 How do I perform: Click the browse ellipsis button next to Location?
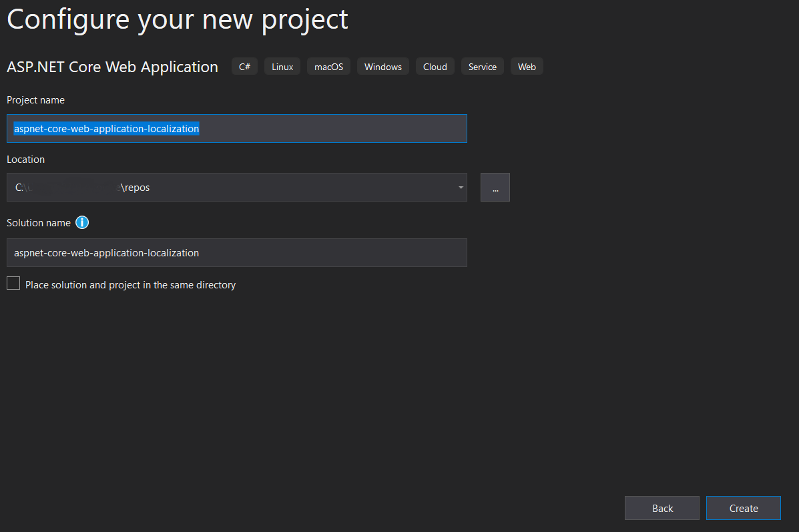pyautogui.click(x=495, y=187)
